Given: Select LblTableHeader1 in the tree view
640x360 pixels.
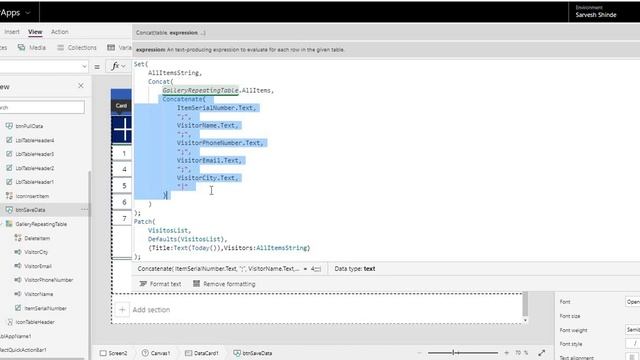Looking at the screenshot, I should pyautogui.click(x=35, y=182).
